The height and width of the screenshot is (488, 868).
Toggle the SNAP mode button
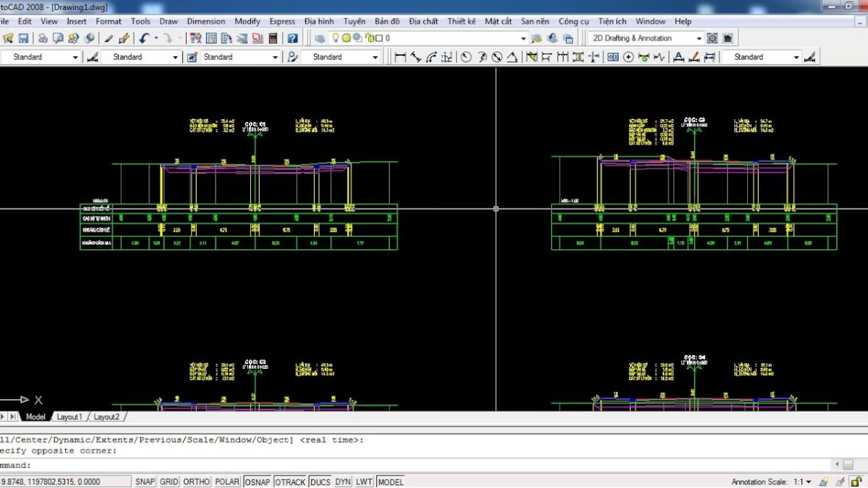point(145,481)
